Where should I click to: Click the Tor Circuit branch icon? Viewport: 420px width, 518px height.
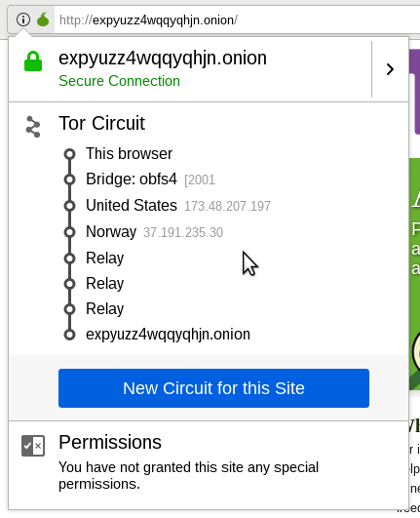point(33,127)
